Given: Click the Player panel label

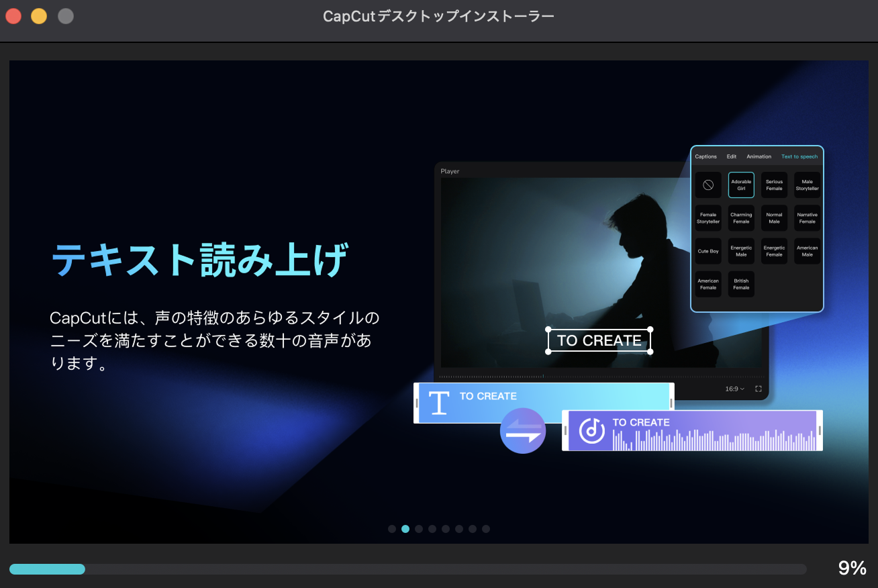Looking at the screenshot, I should click(x=450, y=171).
